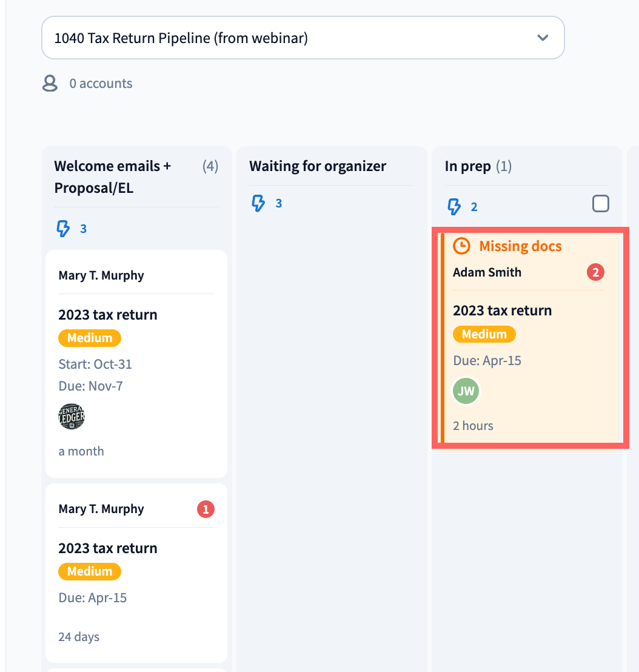Click automations lightning icon in Welcome emails column
Viewport: 639px width, 672px height.
[63, 229]
